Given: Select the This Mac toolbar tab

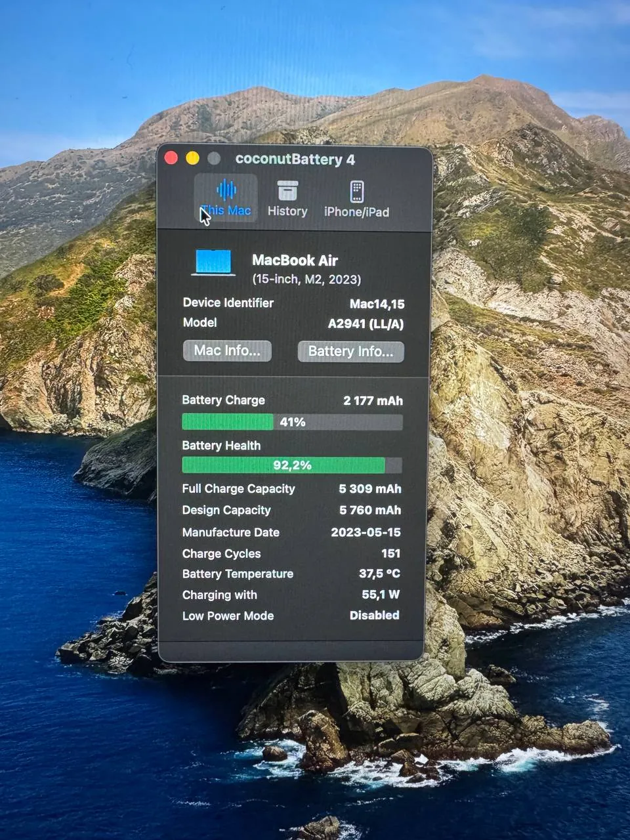Looking at the screenshot, I should click(226, 198).
